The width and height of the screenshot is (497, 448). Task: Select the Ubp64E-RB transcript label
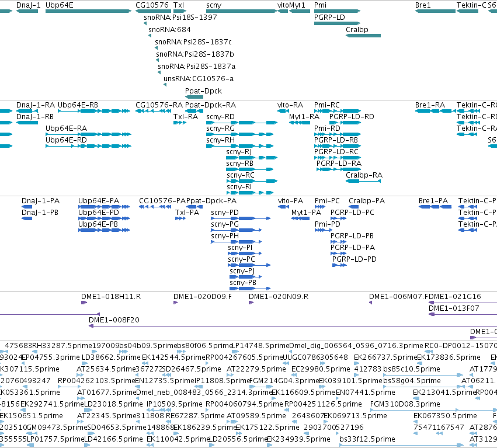(78, 105)
